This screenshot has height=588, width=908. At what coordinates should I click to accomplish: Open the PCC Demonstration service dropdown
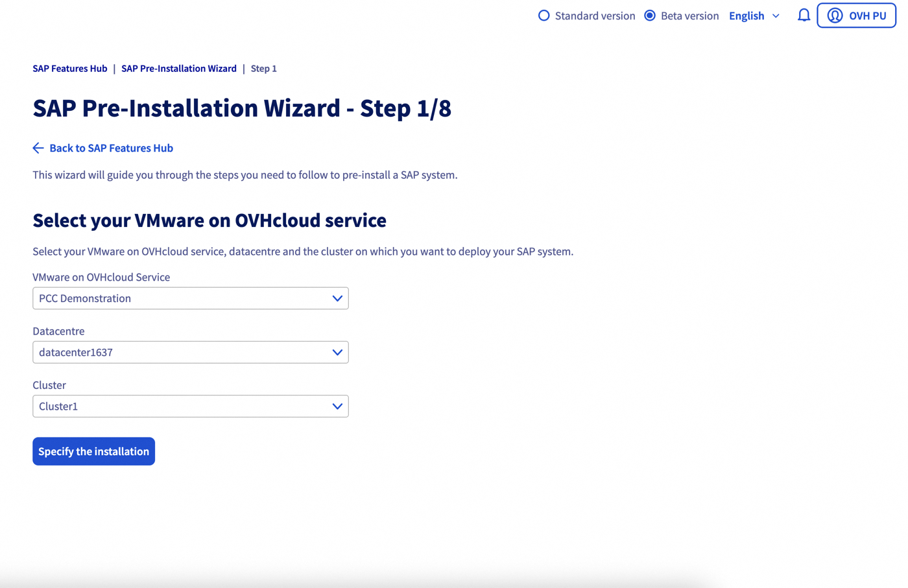191,298
